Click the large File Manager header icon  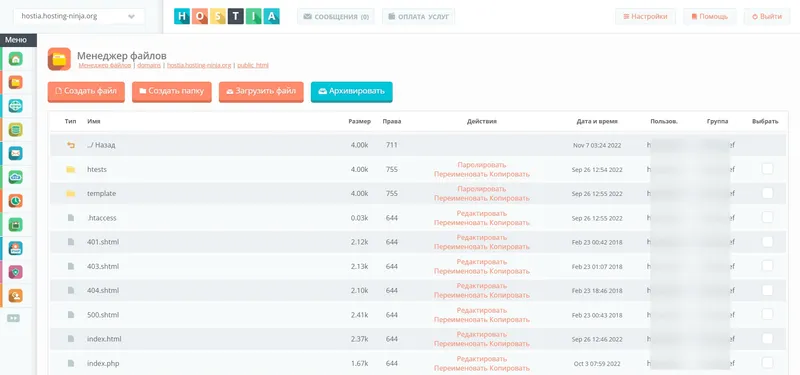click(x=59, y=59)
